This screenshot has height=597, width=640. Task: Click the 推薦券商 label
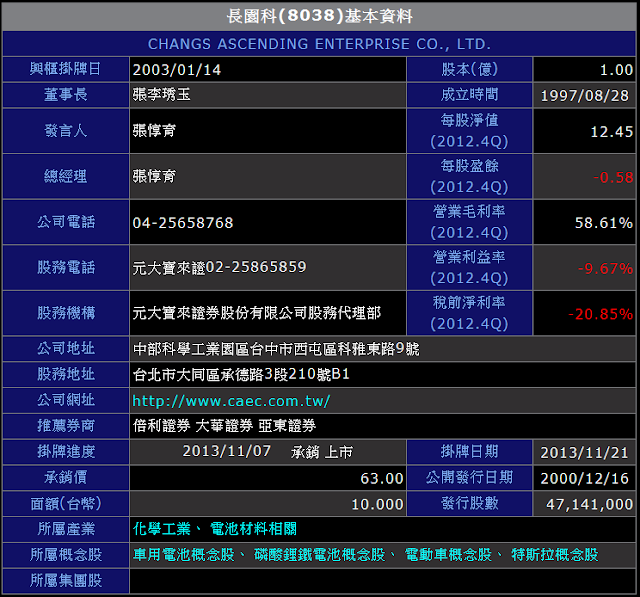tap(66, 426)
